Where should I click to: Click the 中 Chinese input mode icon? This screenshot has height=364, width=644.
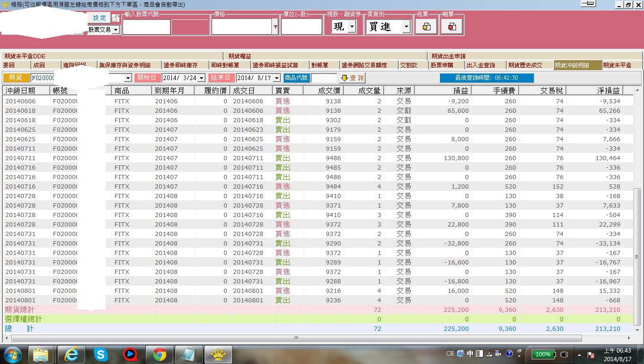click(x=470, y=354)
